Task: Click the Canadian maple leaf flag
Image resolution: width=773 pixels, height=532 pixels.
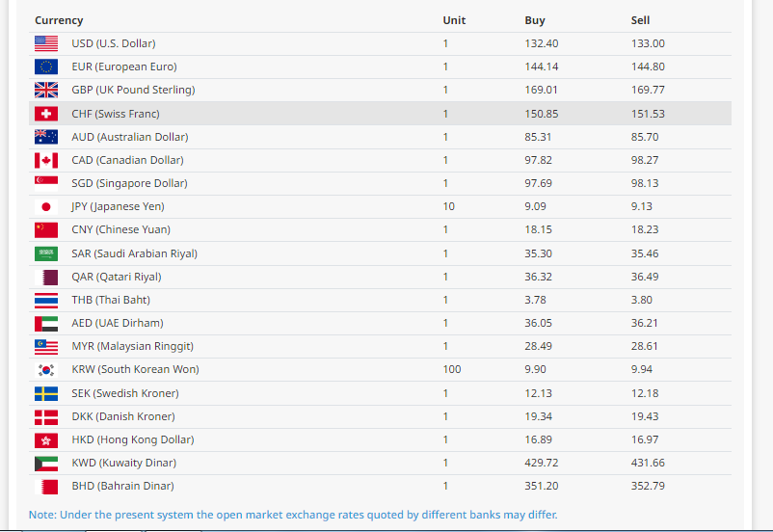Action: [x=46, y=160]
